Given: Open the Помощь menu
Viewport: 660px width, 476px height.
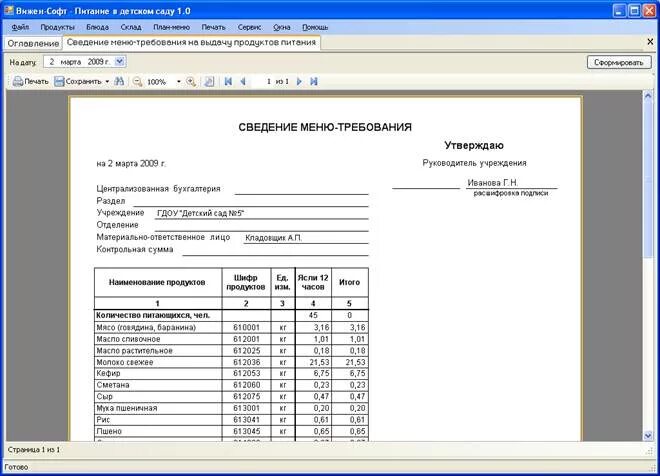Looking at the screenshot, I should 315,27.
